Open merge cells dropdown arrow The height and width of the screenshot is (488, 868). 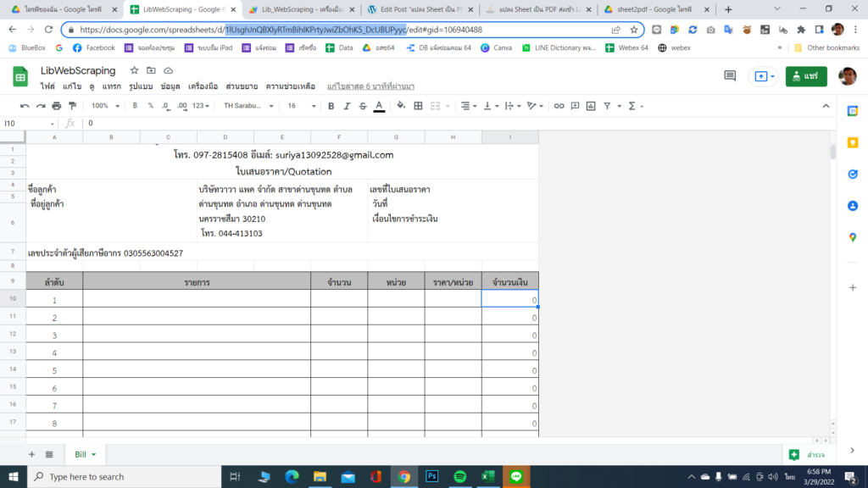pyautogui.click(x=448, y=106)
